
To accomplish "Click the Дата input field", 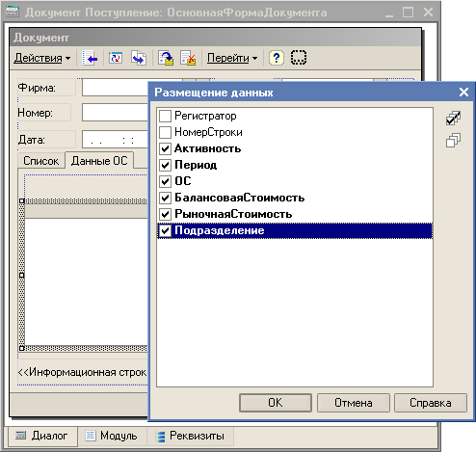I will pos(115,140).
